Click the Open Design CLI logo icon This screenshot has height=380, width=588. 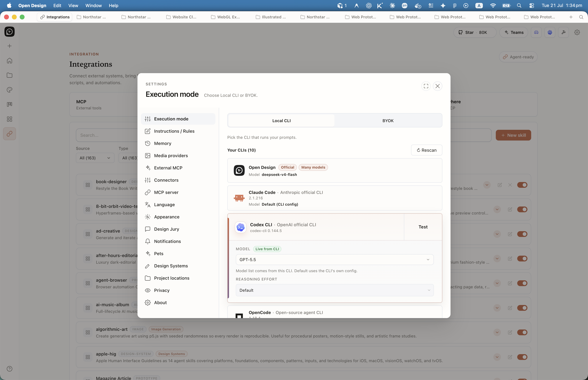tap(239, 170)
